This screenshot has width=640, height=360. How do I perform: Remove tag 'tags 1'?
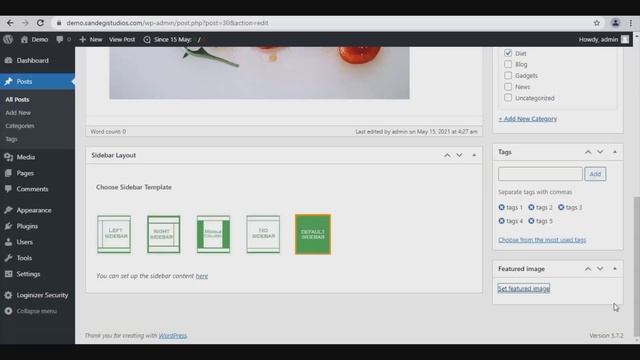pos(502,207)
